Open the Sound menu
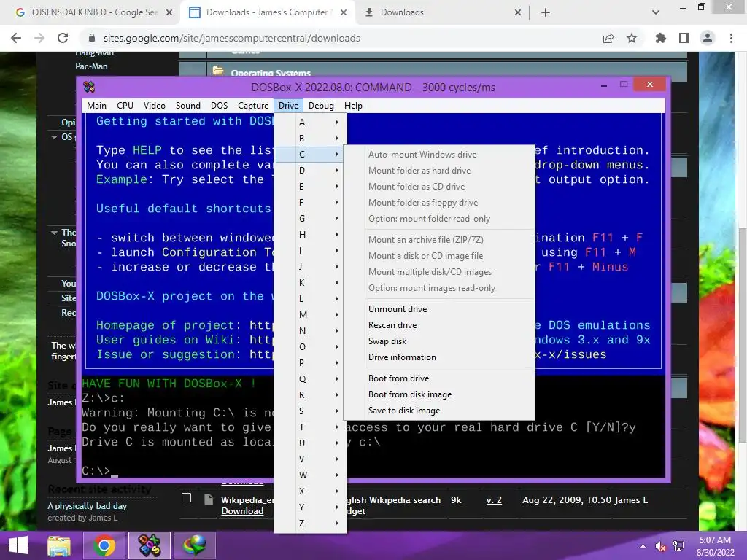Screen dimensions: 747x560 (187, 106)
